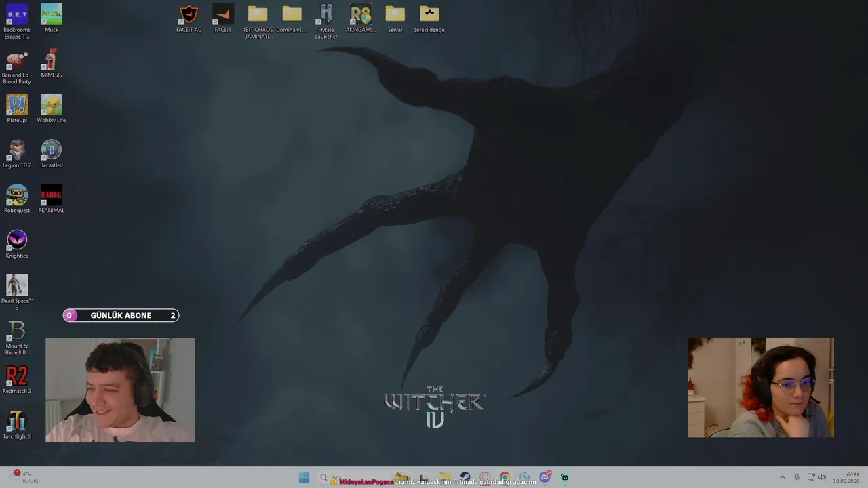This screenshot has width=868, height=488.
Task: Select the Hytale Launcher shortcut
Action: click(326, 22)
